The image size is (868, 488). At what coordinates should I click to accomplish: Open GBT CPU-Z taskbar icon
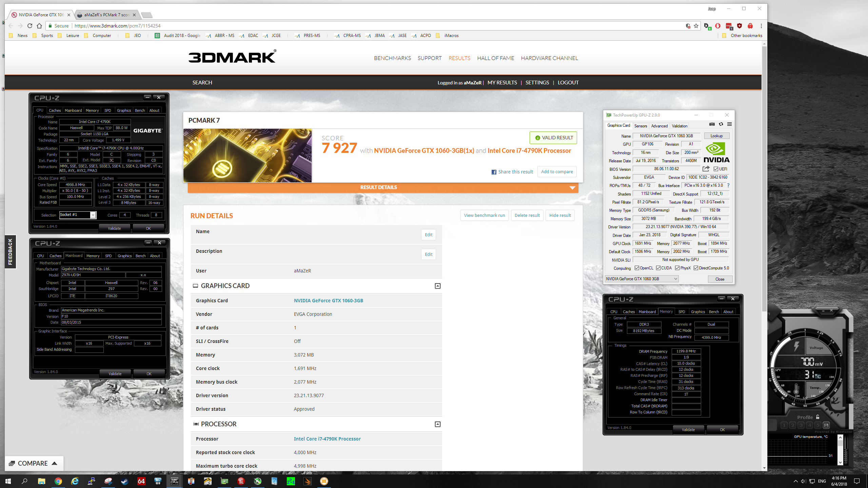(x=175, y=481)
